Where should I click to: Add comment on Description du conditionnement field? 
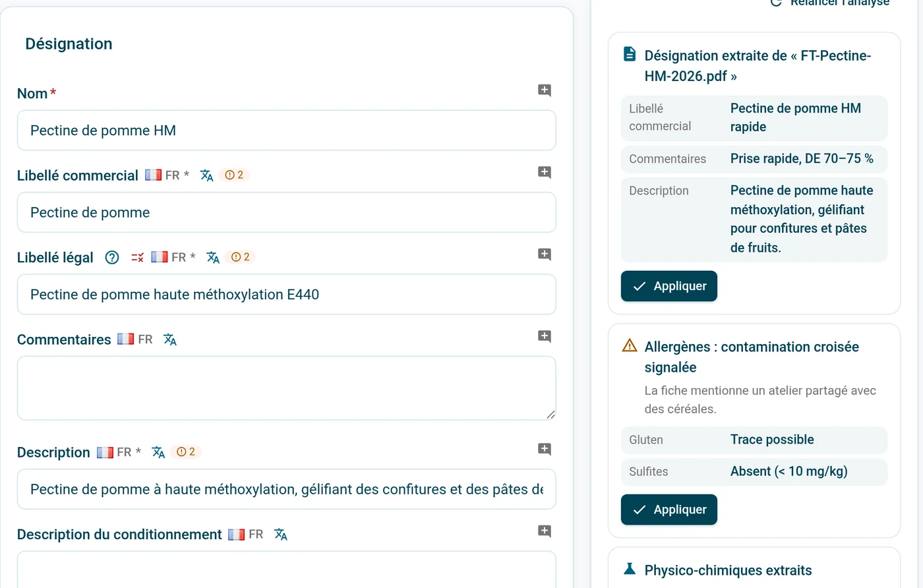545,531
